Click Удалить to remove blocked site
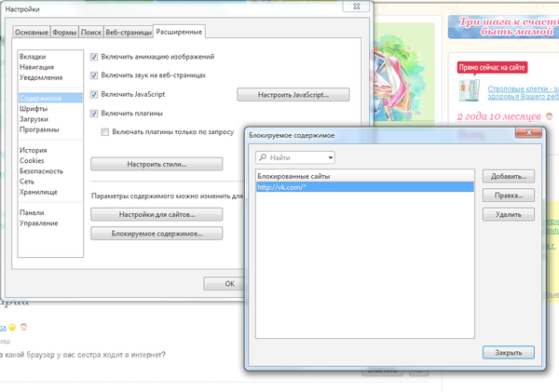This screenshot has width=559, height=392. [x=508, y=214]
